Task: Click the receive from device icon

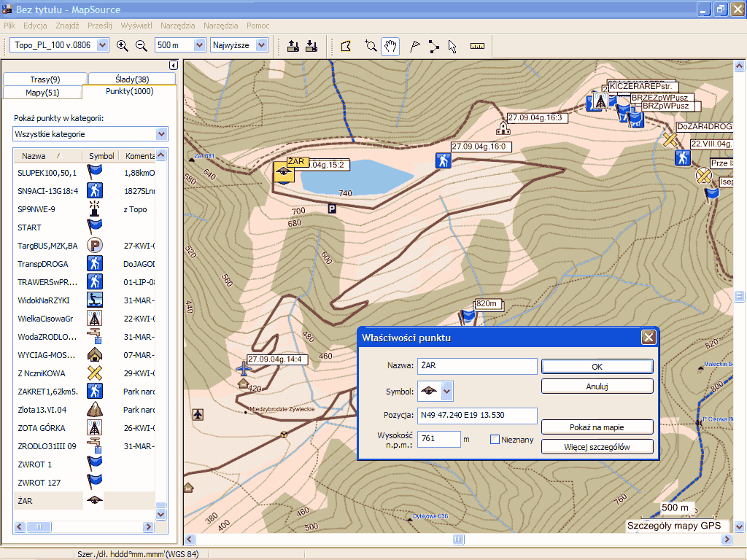Action: pos(311,46)
